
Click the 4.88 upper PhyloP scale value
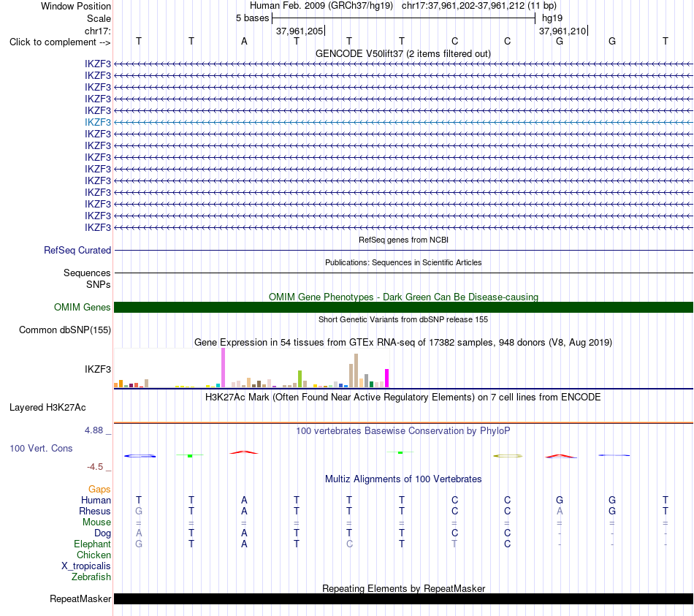[x=94, y=430]
